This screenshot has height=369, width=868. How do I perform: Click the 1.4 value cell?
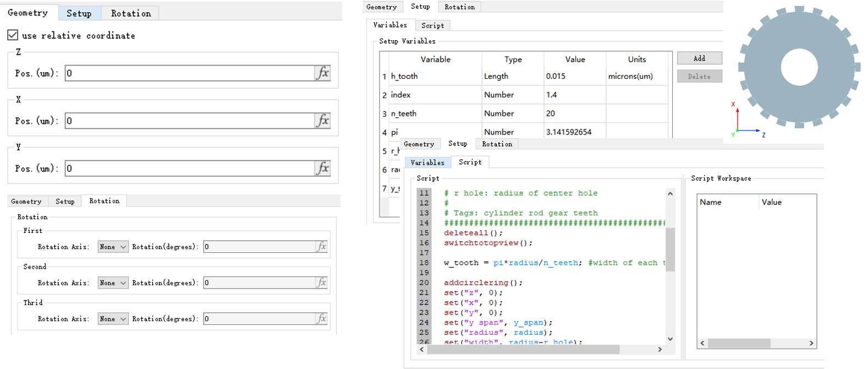tap(575, 95)
